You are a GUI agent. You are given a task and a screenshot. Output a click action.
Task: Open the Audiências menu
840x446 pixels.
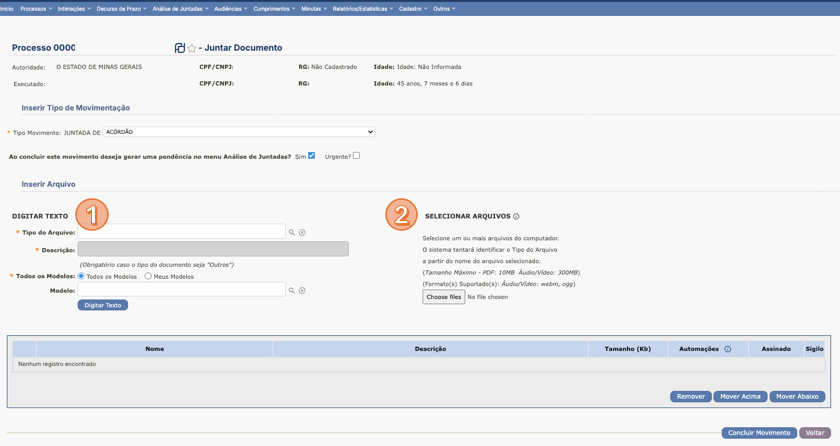230,9
